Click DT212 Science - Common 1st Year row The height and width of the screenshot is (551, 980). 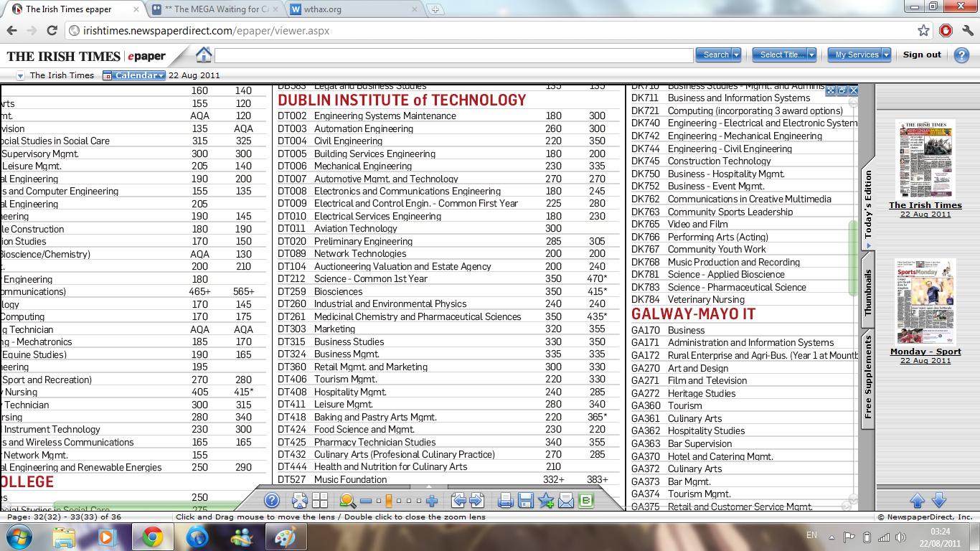pos(448,278)
